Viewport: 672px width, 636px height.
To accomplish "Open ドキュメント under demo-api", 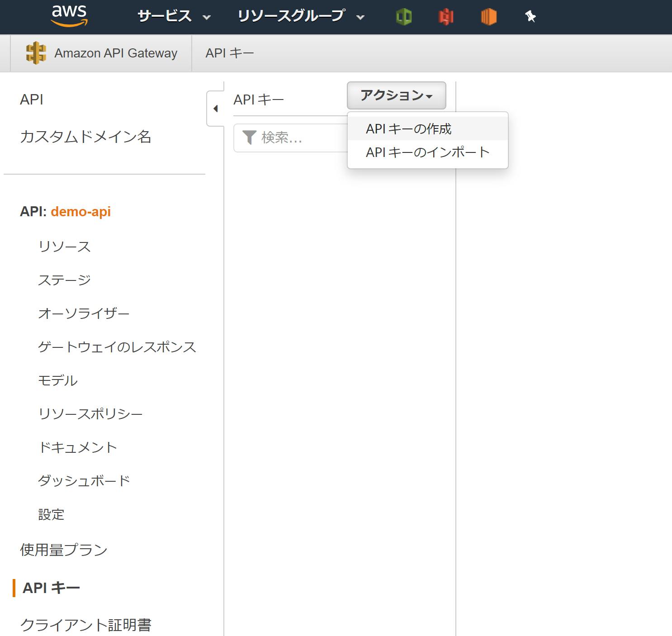I will tap(78, 447).
